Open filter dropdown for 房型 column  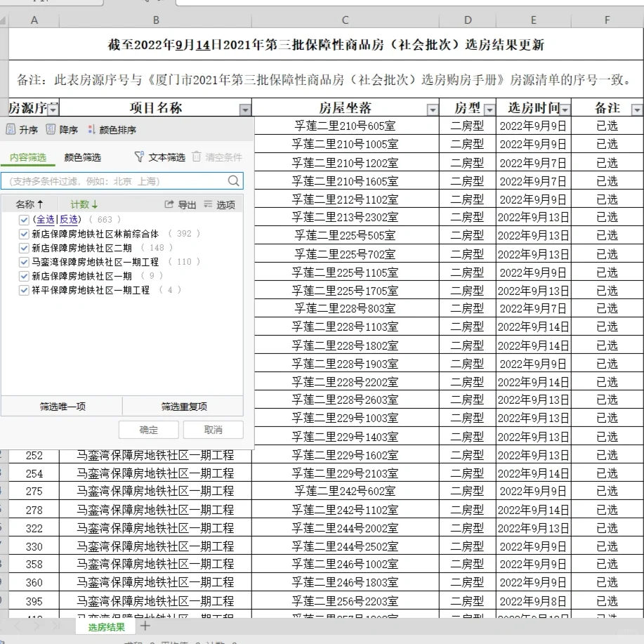489,110
